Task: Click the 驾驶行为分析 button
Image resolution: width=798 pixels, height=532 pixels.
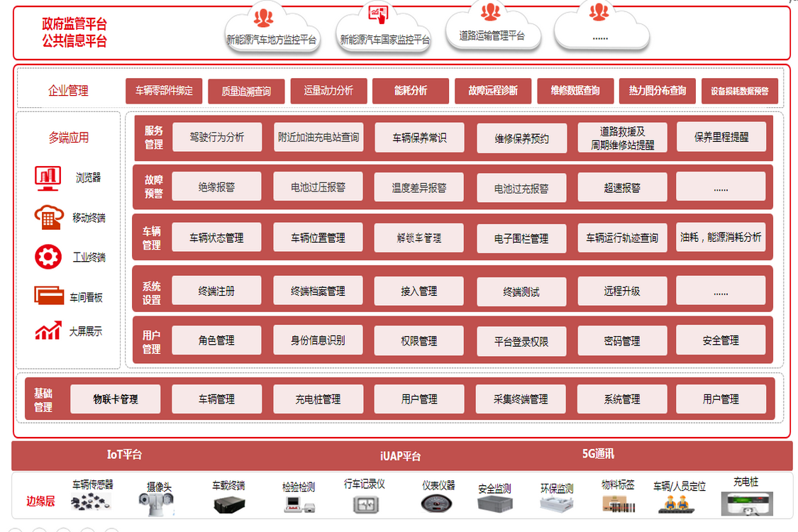Action: [x=216, y=138]
